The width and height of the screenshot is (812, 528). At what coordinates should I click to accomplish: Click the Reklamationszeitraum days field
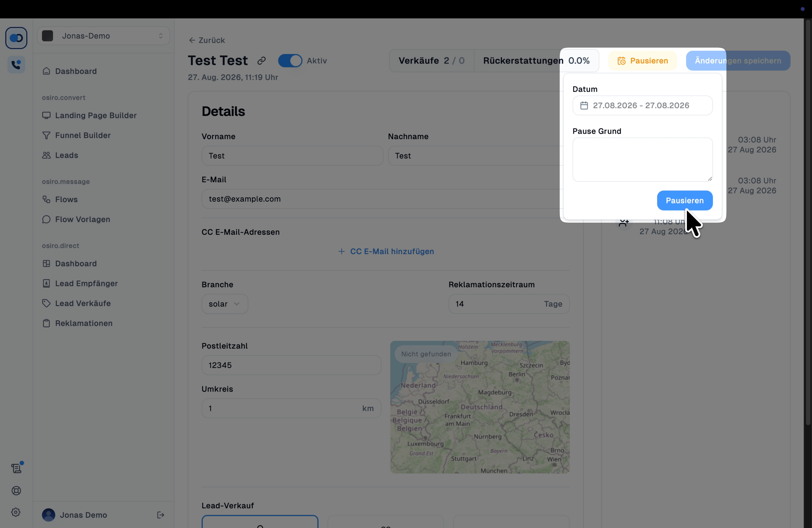click(x=509, y=304)
